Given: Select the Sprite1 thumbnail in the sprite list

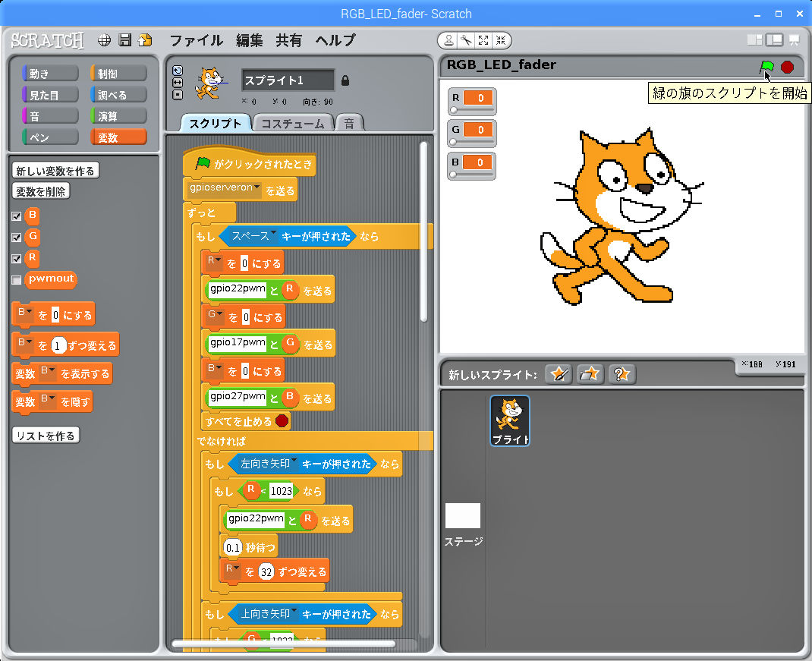Looking at the screenshot, I should tap(510, 420).
